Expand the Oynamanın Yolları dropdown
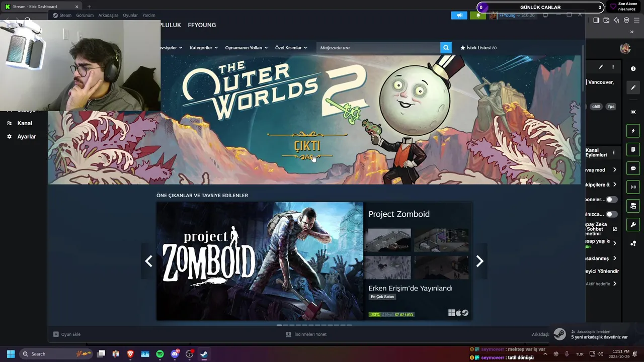The height and width of the screenshot is (362, 644). pos(247,48)
